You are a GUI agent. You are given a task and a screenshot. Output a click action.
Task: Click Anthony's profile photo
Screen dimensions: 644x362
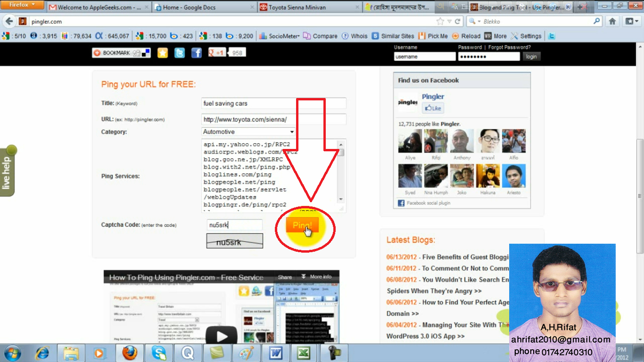point(462,141)
